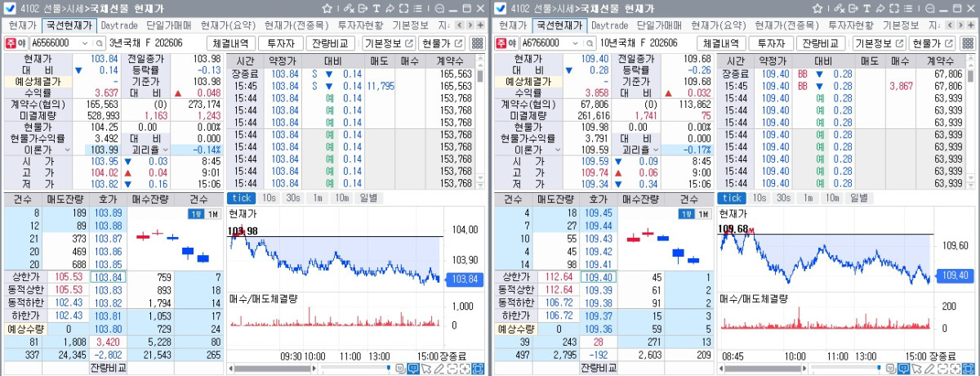Click font size T icon in right window

pos(867,8)
